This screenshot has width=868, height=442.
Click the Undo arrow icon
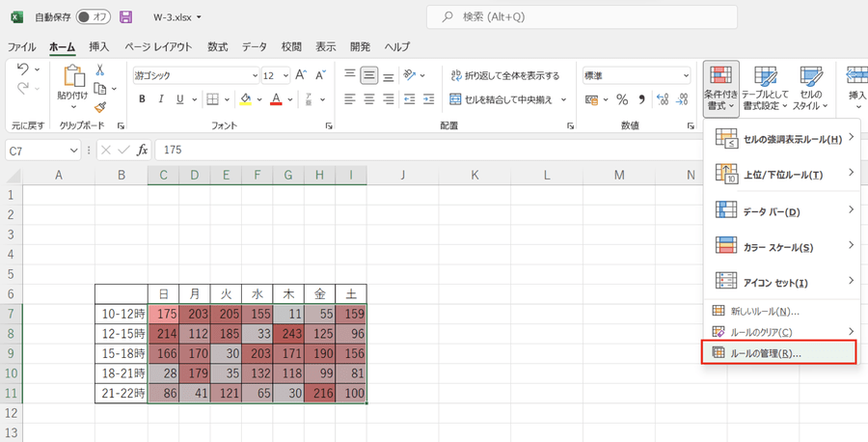pos(23,69)
